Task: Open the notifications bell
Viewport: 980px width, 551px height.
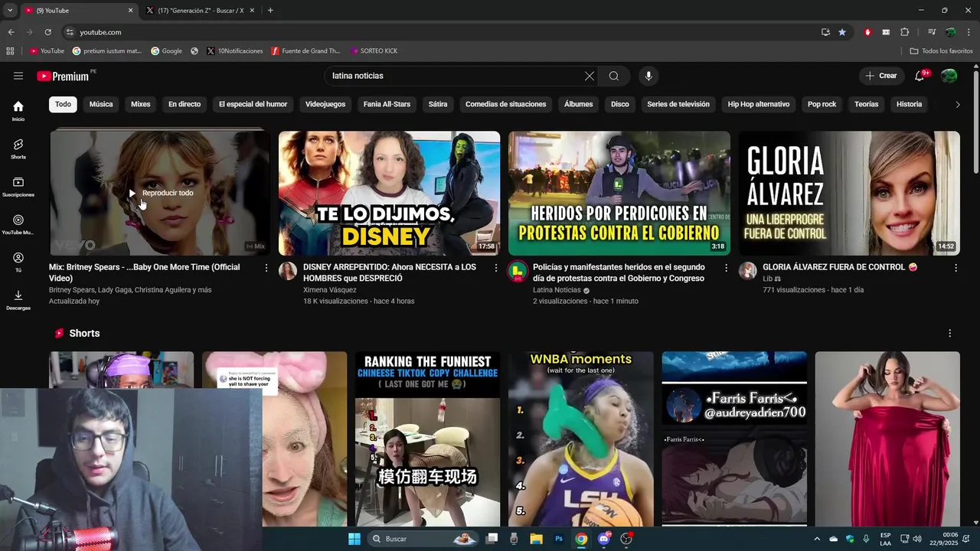Action: coord(920,76)
